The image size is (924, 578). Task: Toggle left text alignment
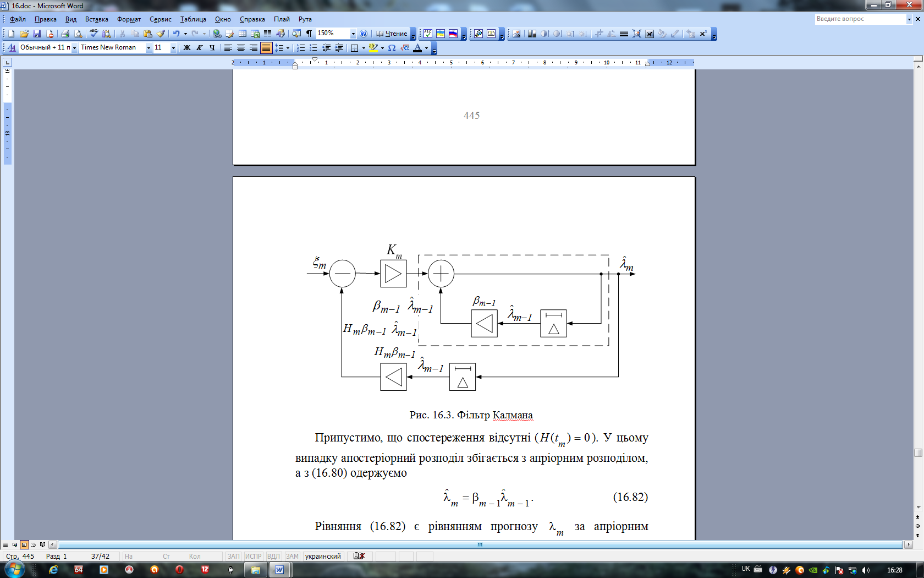[x=228, y=48]
